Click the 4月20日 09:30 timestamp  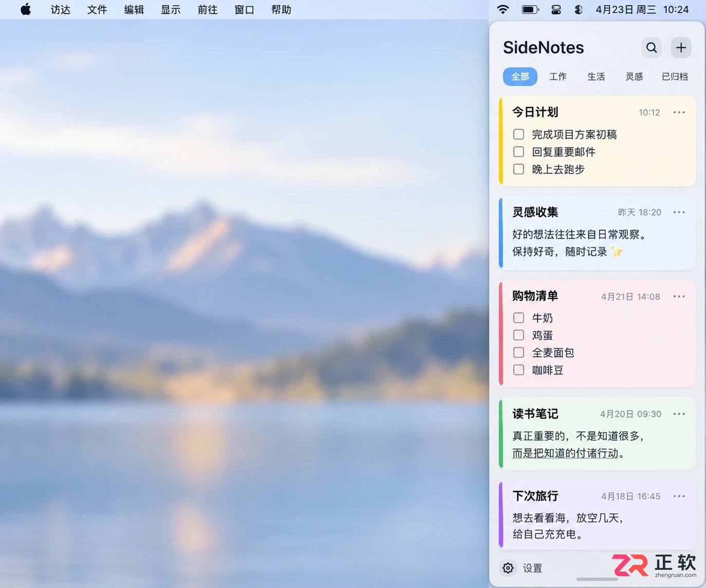coord(631,414)
